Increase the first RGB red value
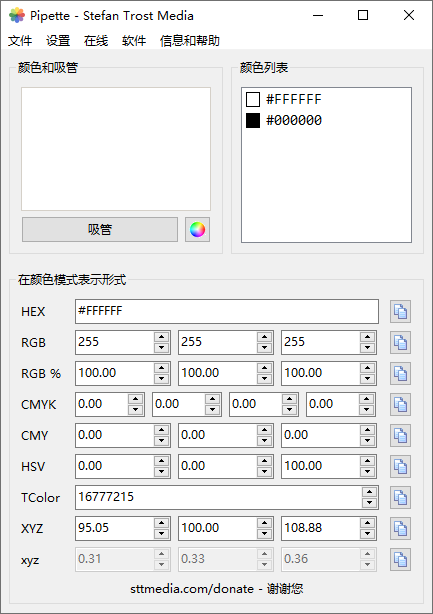The width and height of the screenshot is (433, 614). tap(161, 337)
